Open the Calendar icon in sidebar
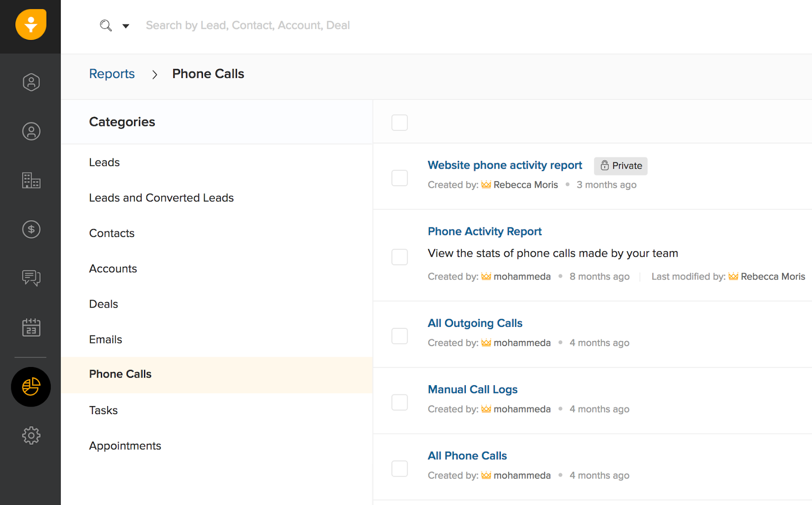Screen dimensions: 812x505 (31, 327)
